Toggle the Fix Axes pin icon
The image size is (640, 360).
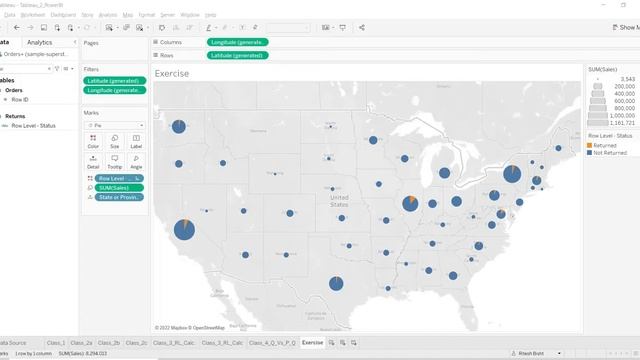click(x=255, y=28)
